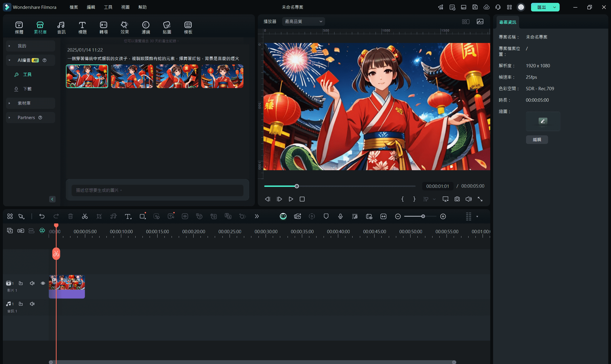Toggle fullscreen preview
611x364 pixels.
(x=480, y=199)
